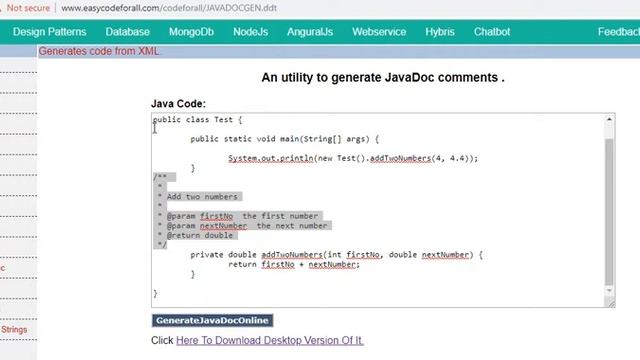640x360 pixels.
Task: Click the address bar URL text
Action: click(169, 8)
